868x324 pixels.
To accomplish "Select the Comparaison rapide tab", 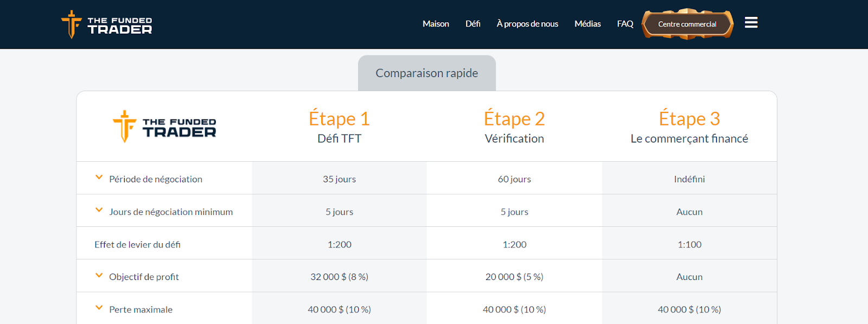I will point(427,73).
